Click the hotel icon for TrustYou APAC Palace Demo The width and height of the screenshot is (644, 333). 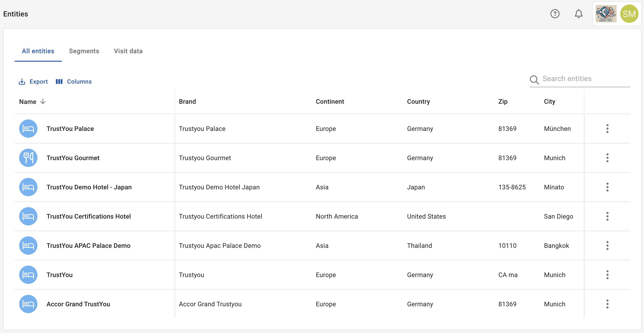point(28,246)
